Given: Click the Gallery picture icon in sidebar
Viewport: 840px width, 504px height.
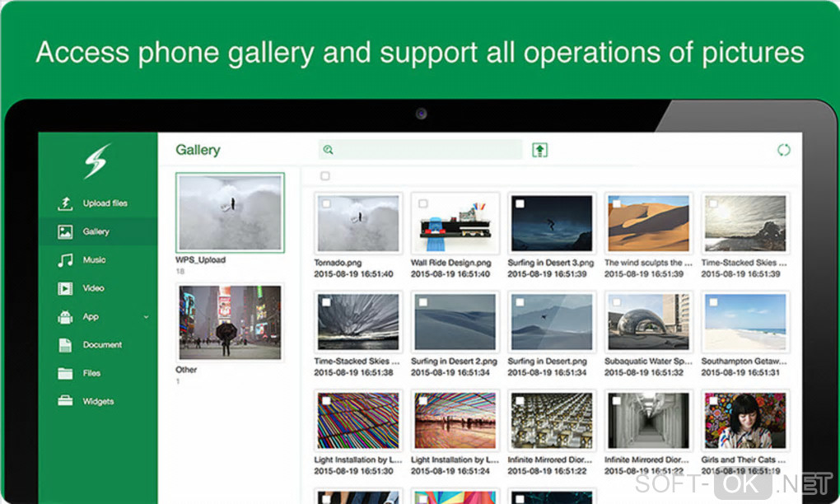Looking at the screenshot, I should [65, 232].
